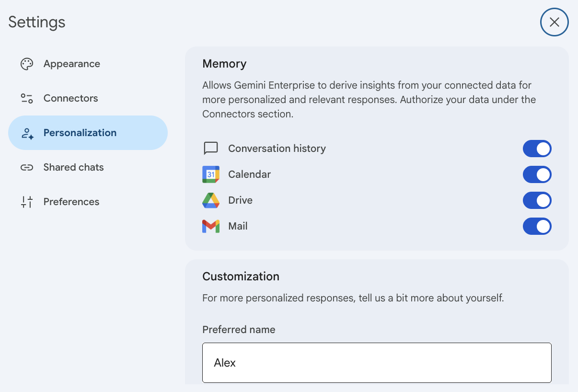This screenshot has width=578, height=392.
Task: Toggle off Calendar memory access
Action: pyautogui.click(x=537, y=174)
